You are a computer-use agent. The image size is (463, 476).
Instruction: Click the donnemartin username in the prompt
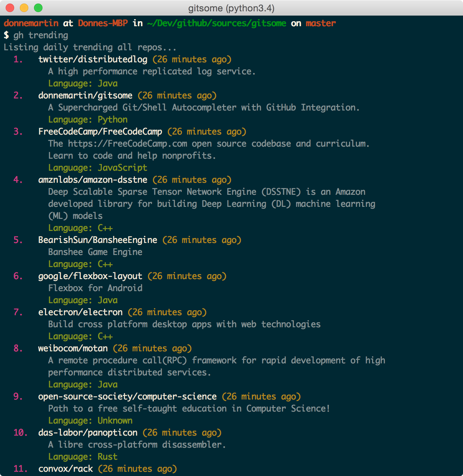[31, 23]
